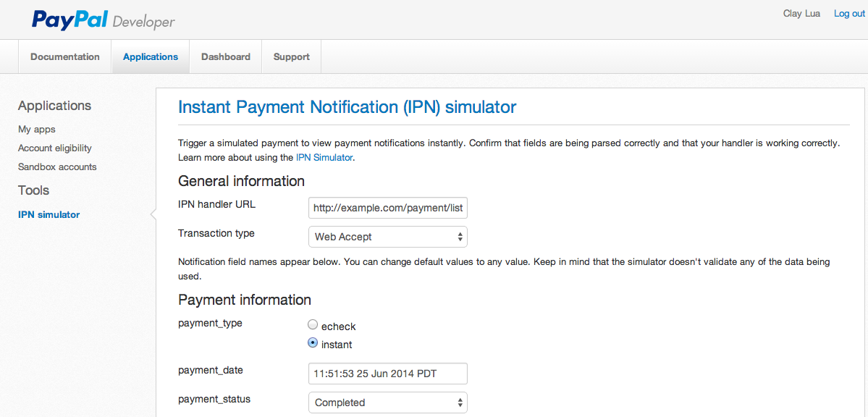The height and width of the screenshot is (417, 868).
Task: Open the Transaction type dropdown
Action: pyautogui.click(x=387, y=237)
